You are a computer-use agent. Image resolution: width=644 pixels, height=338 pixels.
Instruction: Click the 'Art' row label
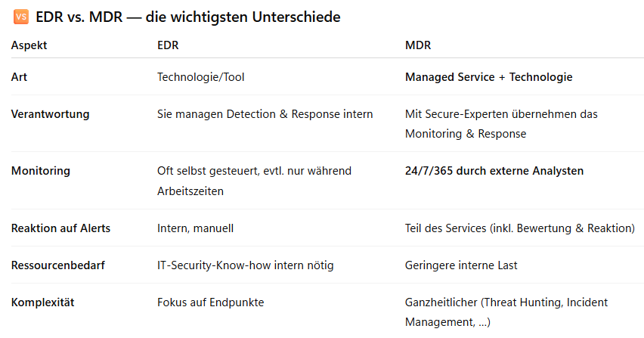pyautogui.click(x=20, y=76)
